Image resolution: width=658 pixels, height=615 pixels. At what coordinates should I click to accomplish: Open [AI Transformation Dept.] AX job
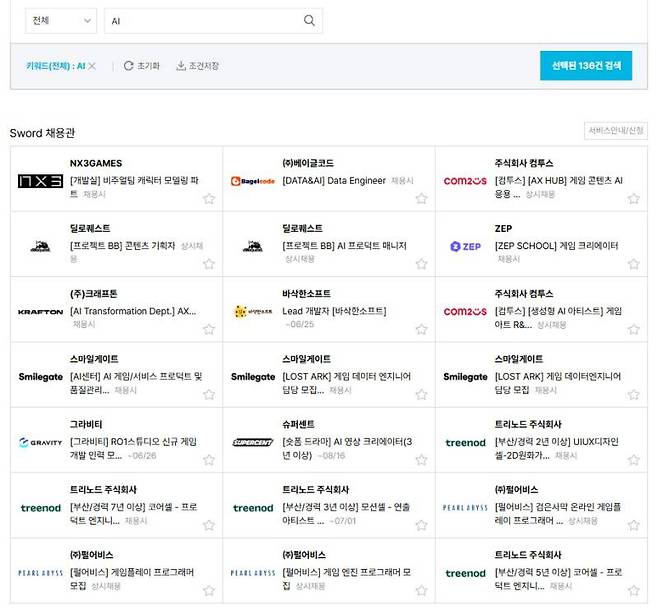pyautogui.click(x=133, y=311)
